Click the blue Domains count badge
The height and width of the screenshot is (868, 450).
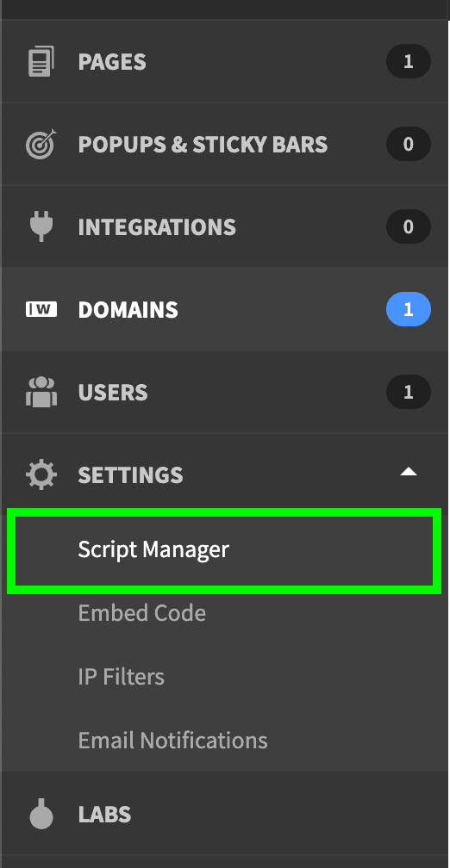[409, 309]
